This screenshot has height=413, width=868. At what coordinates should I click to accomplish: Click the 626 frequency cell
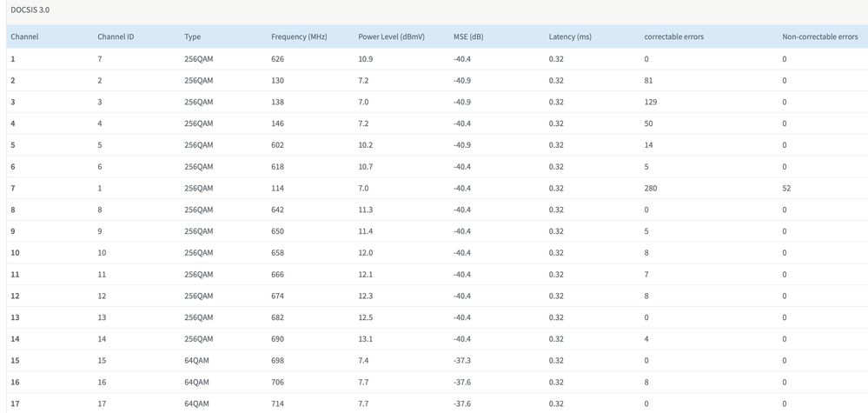pyautogui.click(x=278, y=59)
